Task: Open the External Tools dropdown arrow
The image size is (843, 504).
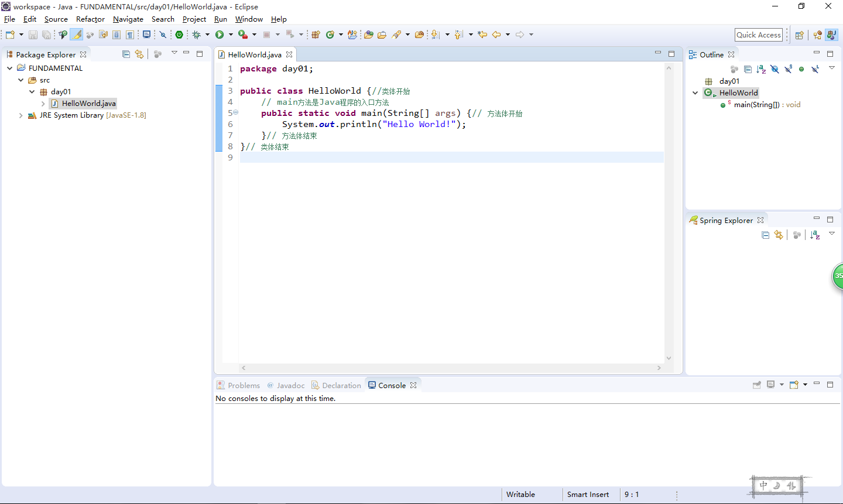Action: coord(254,35)
